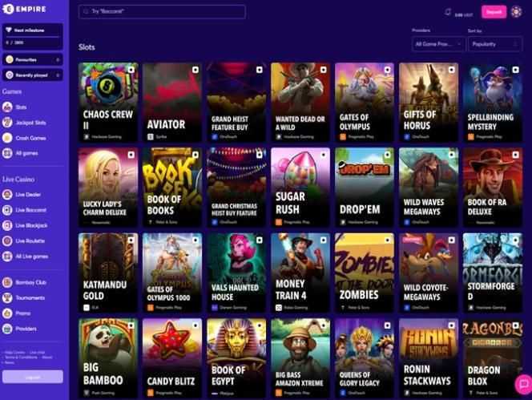Toggle favourite star on Sugar Rush
Screen dimensions: 532x400
coord(324,155)
